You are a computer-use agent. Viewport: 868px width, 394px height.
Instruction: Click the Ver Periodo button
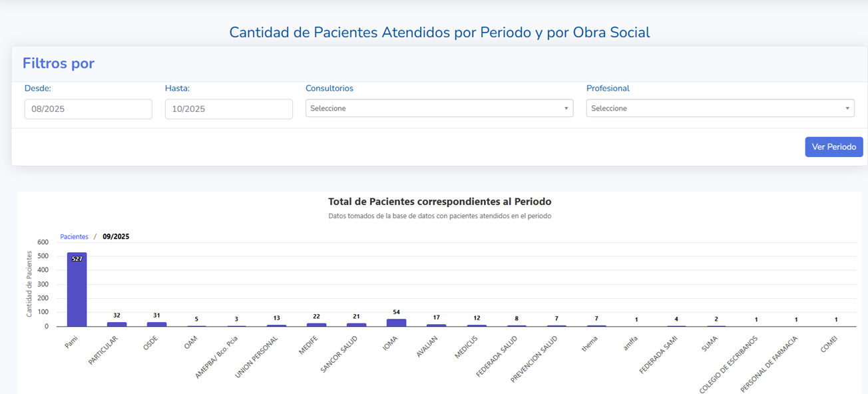834,146
